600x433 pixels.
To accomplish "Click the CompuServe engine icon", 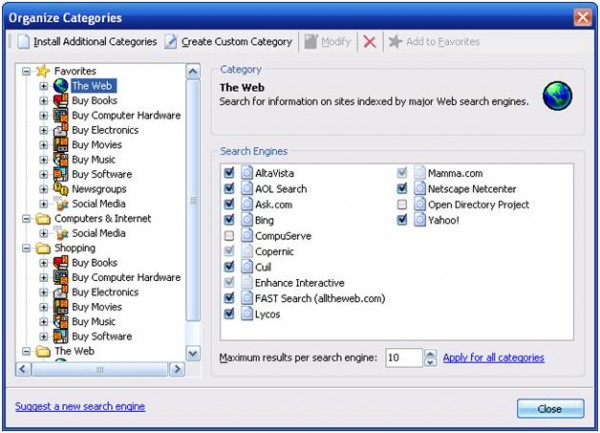I will point(247,236).
